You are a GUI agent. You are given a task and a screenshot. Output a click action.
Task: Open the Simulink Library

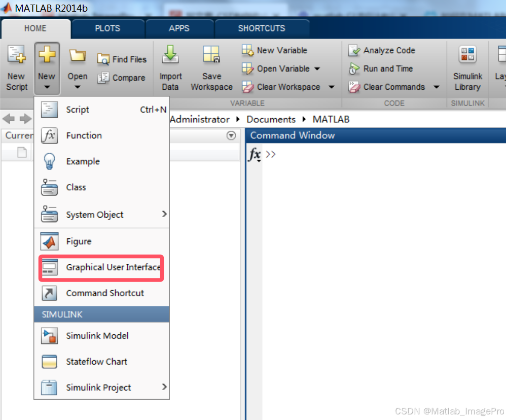coord(467,68)
